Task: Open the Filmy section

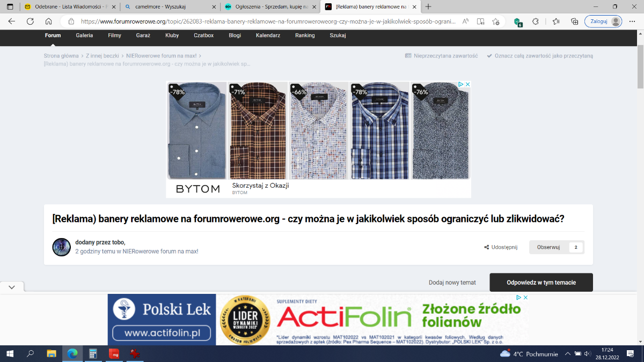Action: 114,35
